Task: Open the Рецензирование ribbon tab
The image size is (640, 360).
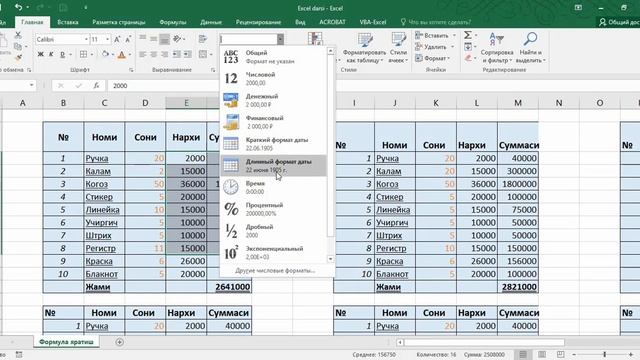Action: coord(258,22)
